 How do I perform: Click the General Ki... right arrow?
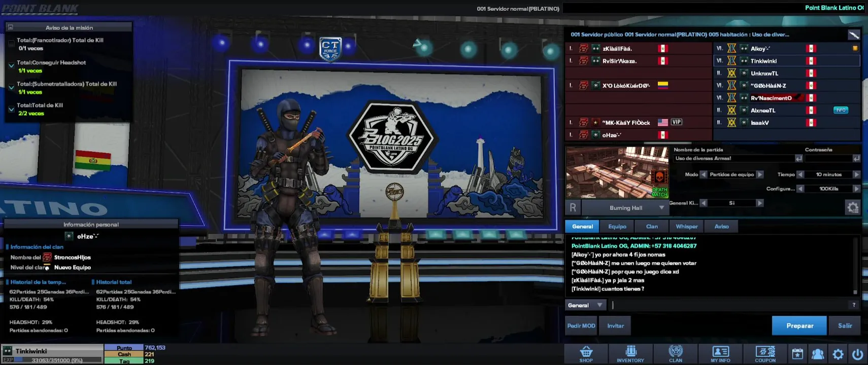(x=760, y=203)
